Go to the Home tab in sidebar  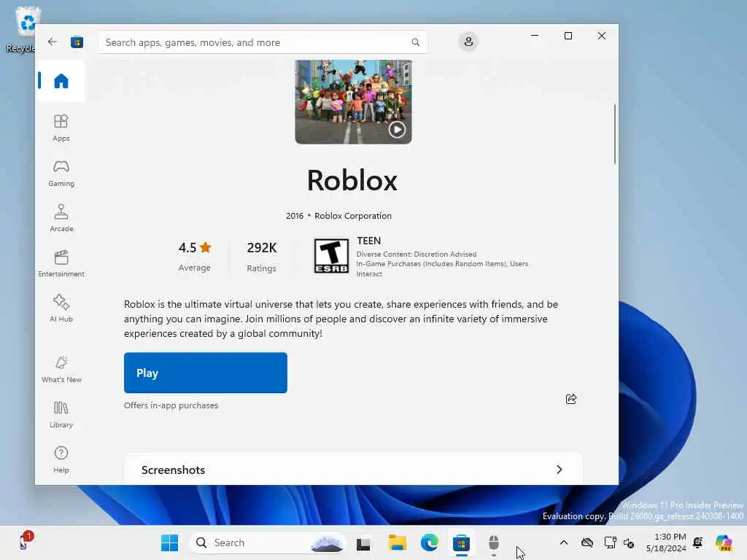[x=61, y=81]
